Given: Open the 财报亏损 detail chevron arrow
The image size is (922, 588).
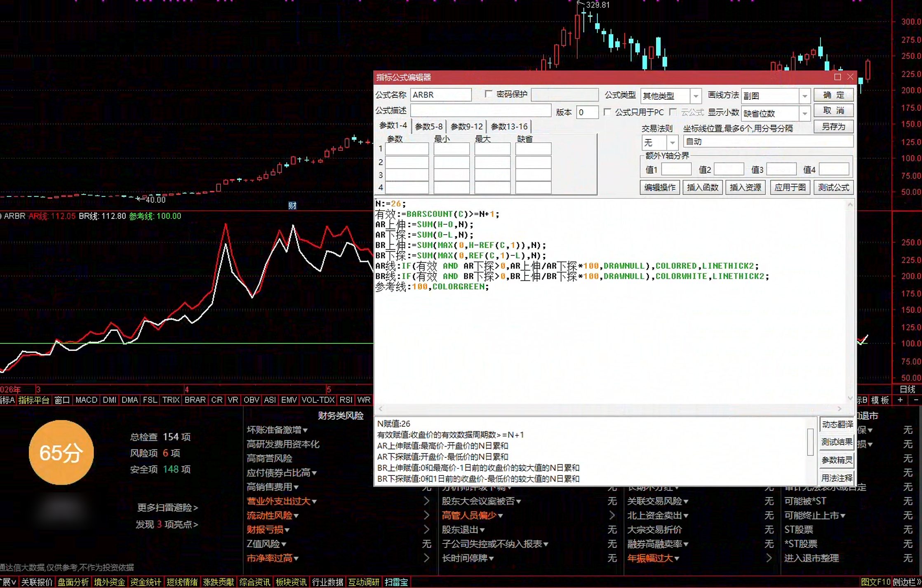Looking at the screenshot, I should (427, 529).
